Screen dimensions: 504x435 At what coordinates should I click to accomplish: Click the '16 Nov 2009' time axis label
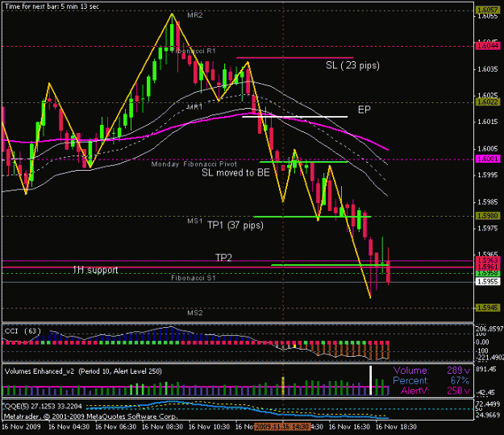point(22,427)
